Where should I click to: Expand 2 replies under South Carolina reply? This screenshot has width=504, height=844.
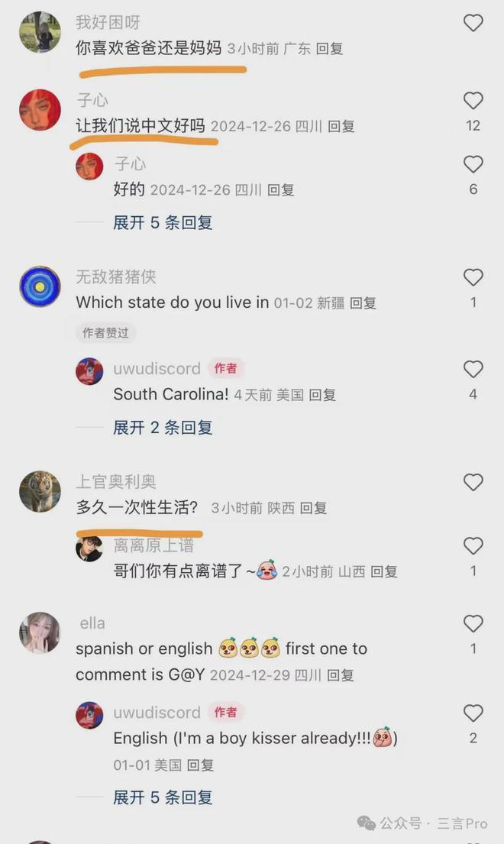tap(163, 428)
